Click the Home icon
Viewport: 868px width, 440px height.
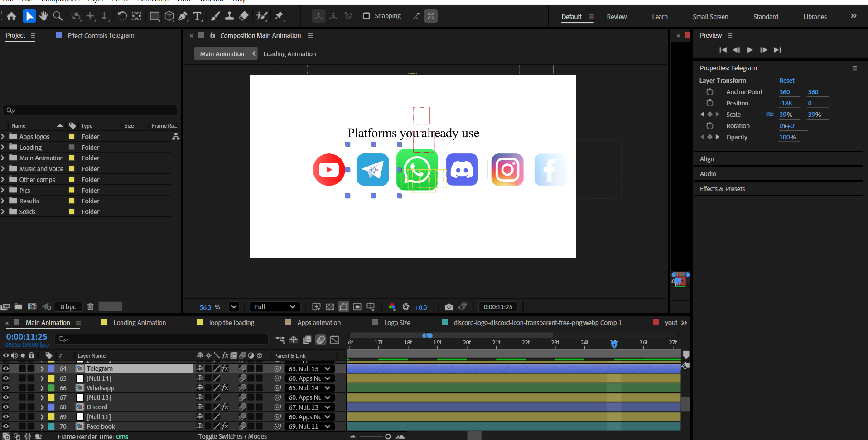[x=11, y=16]
